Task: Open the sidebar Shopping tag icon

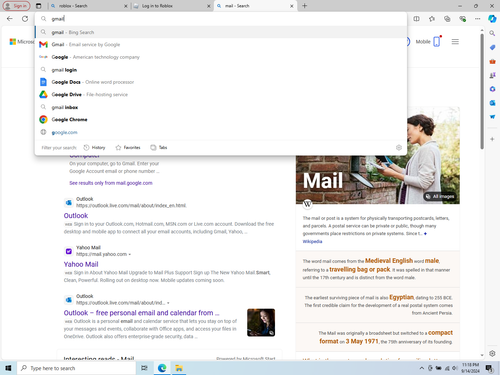Action: coord(492,47)
